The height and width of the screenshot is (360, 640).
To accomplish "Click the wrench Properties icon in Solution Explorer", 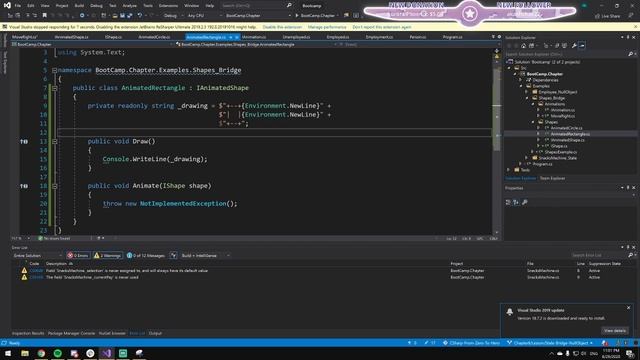I will (574, 46).
